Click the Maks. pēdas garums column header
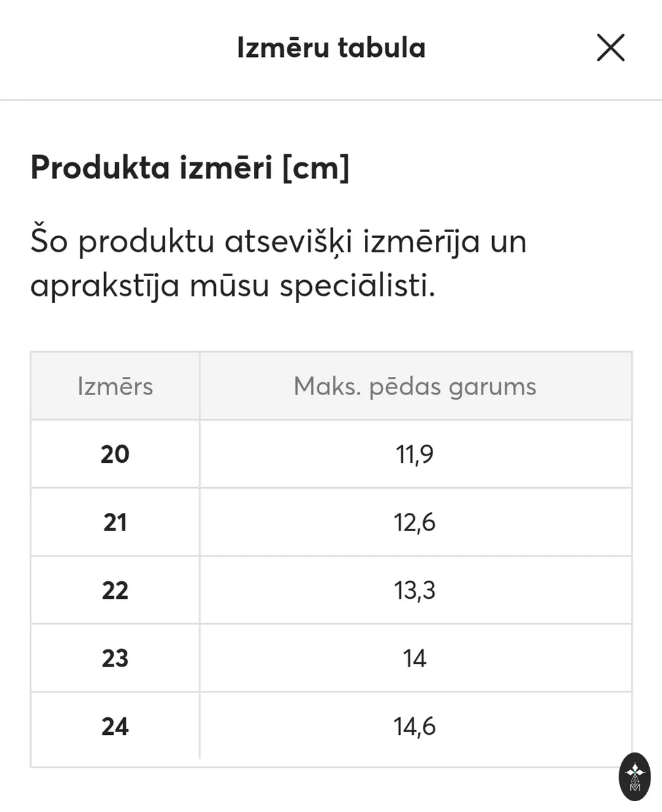Screen dimensions: 662x812 click(x=416, y=386)
